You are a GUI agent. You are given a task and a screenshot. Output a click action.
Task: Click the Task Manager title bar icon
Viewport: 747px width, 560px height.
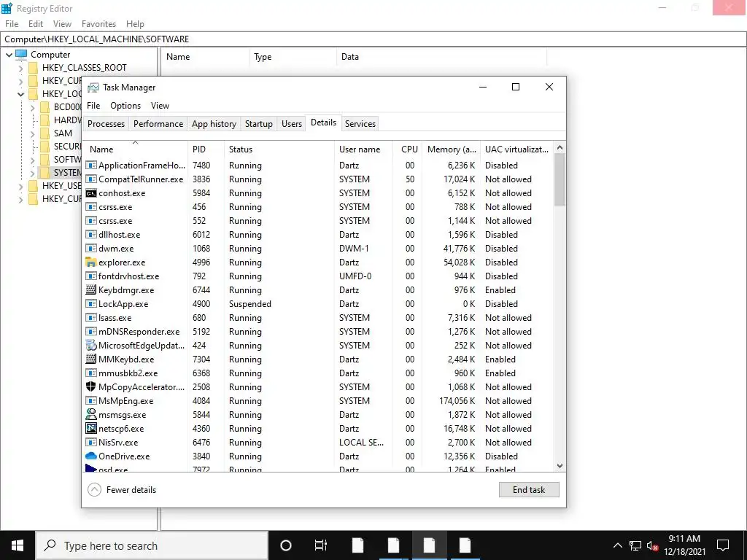pos(93,87)
